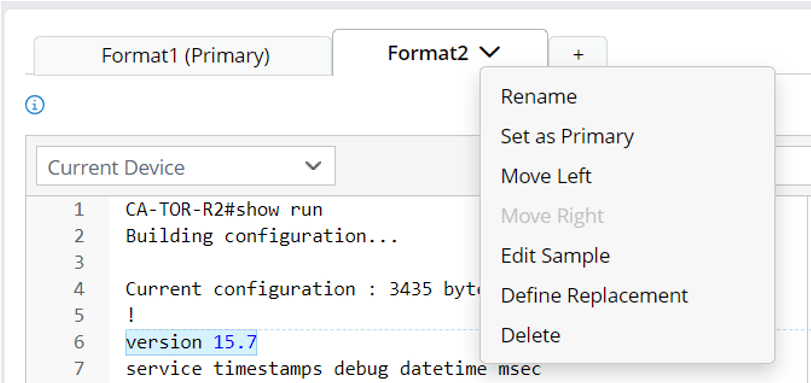
Task: Click the Current Device dropdown arrow
Action: (313, 166)
